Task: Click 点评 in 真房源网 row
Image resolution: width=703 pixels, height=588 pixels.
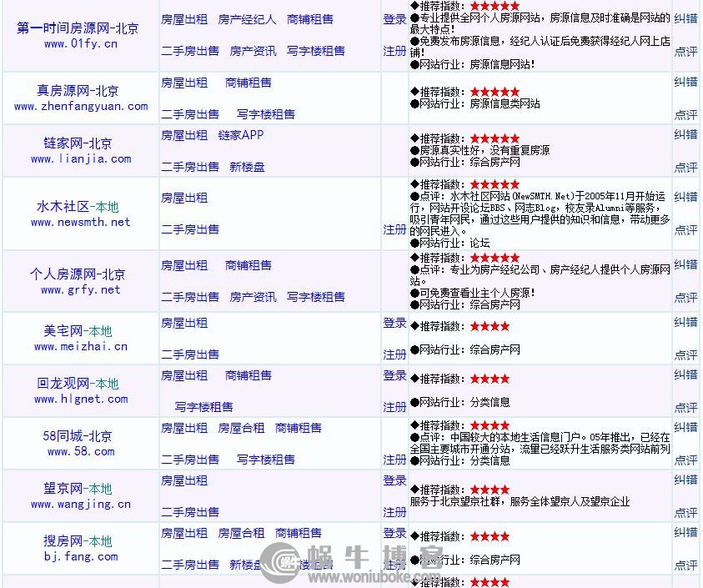Action: 686,115
